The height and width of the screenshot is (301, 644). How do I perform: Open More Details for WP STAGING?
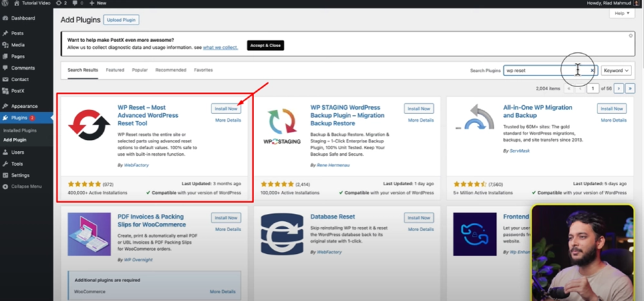click(421, 120)
